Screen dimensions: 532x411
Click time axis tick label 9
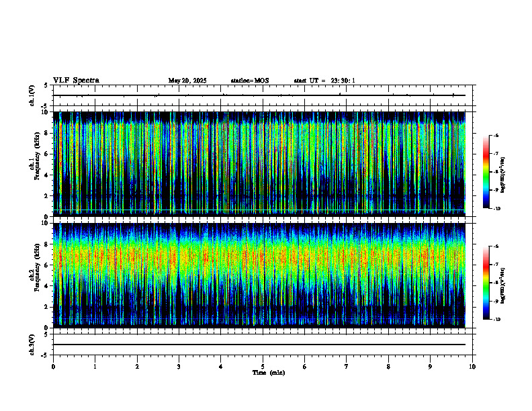pyautogui.click(x=430, y=367)
